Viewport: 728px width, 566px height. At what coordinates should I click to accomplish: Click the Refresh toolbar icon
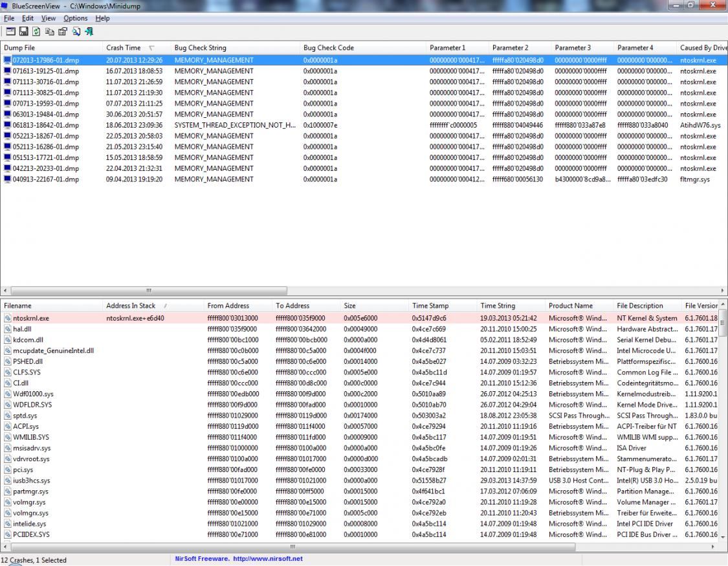(x=36, y=32)
